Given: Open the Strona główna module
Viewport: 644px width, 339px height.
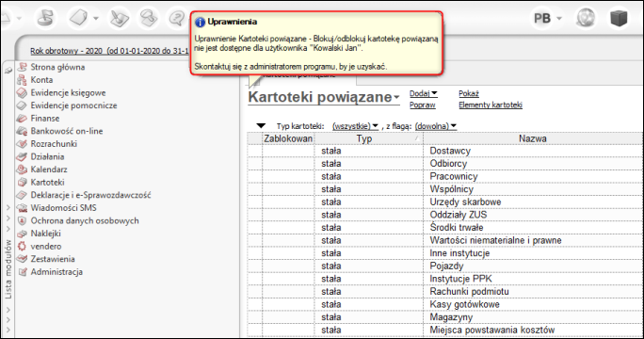Looking at the screenshot, I should (x=57, y=67).
